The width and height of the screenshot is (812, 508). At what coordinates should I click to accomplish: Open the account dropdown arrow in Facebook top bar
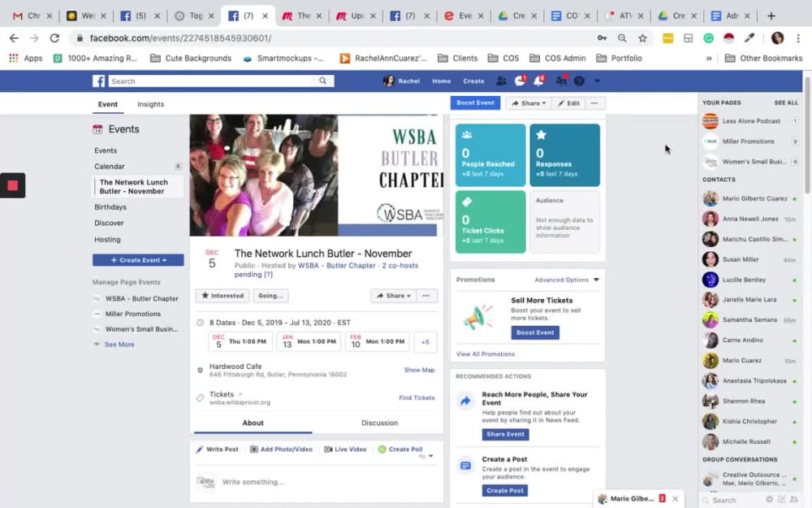(x=597, y=80)
